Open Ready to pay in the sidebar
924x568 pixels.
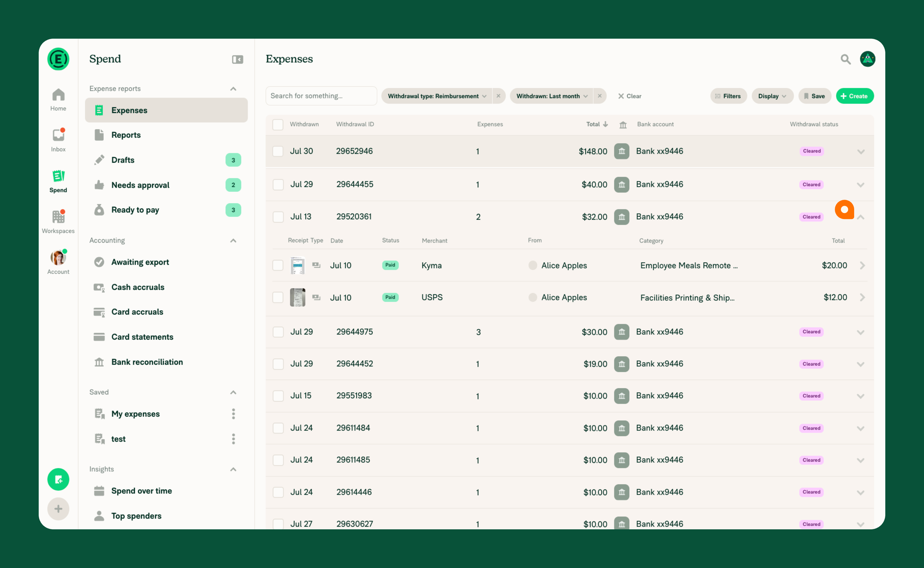(166, 210)
